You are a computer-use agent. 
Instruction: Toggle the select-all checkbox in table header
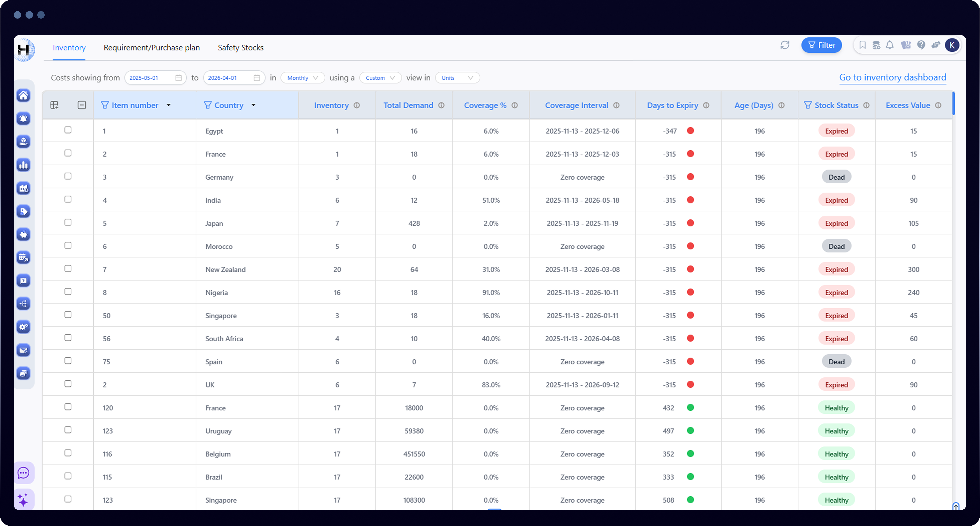[81, 105]
